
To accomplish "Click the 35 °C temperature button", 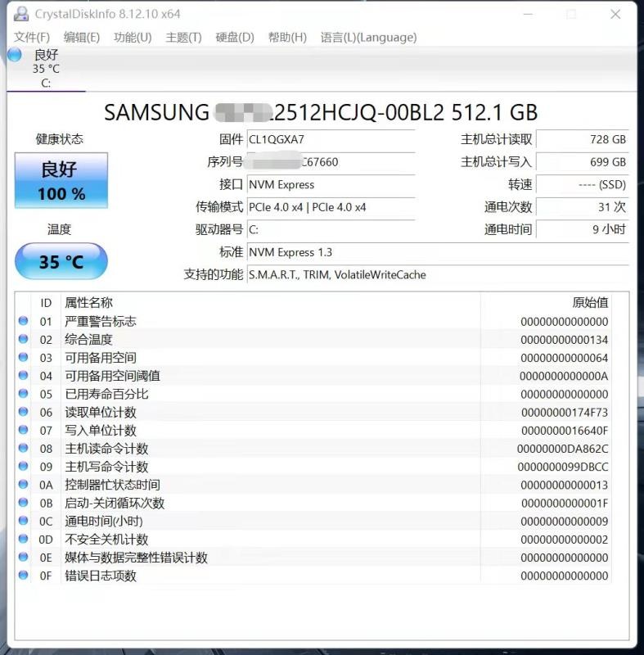I will point(61,261).
